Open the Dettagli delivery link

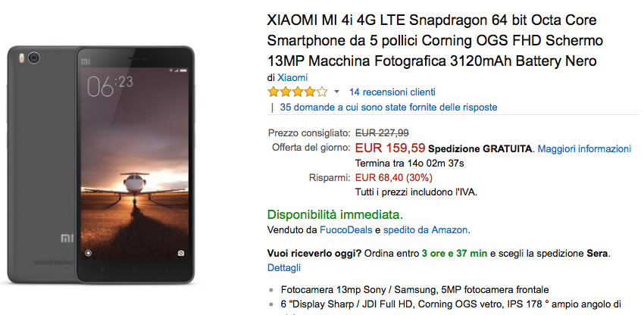284,267
